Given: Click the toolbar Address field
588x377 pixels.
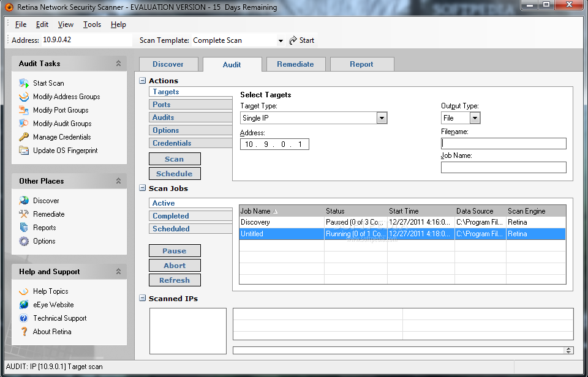Looking at the screenshot, I should pos(87,40).
